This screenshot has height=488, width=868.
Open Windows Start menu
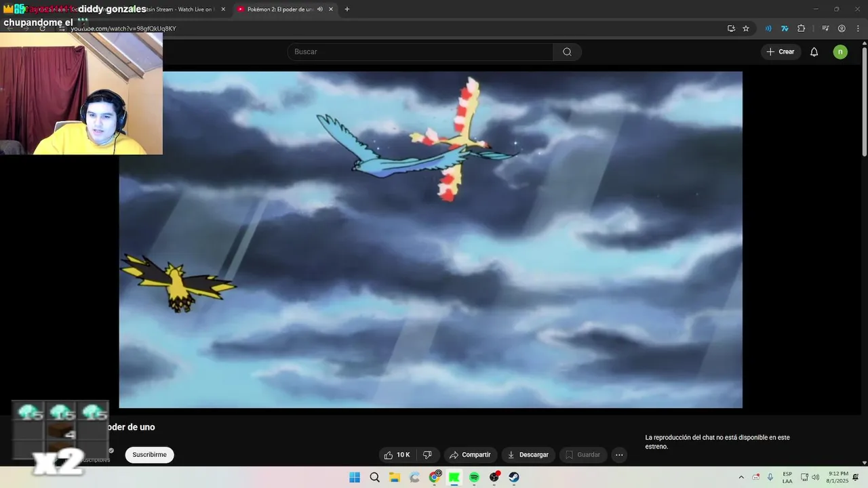355,477
